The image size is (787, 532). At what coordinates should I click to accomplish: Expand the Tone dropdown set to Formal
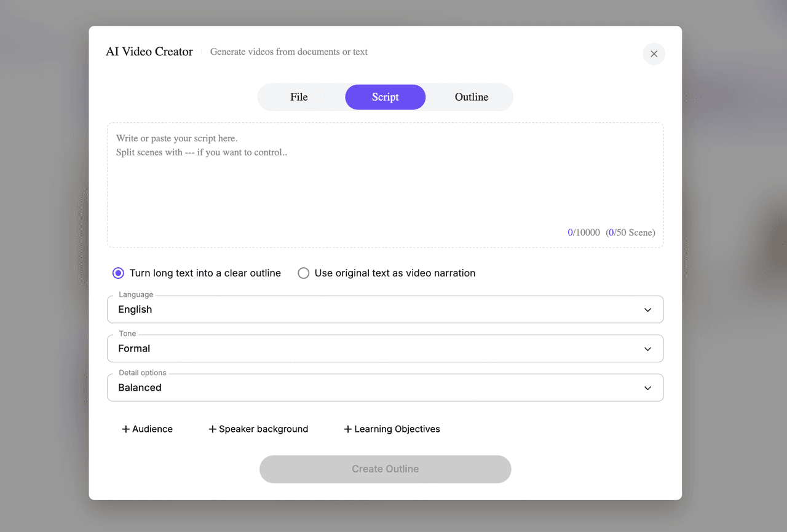pyautogui.click(x=369, y=349)
